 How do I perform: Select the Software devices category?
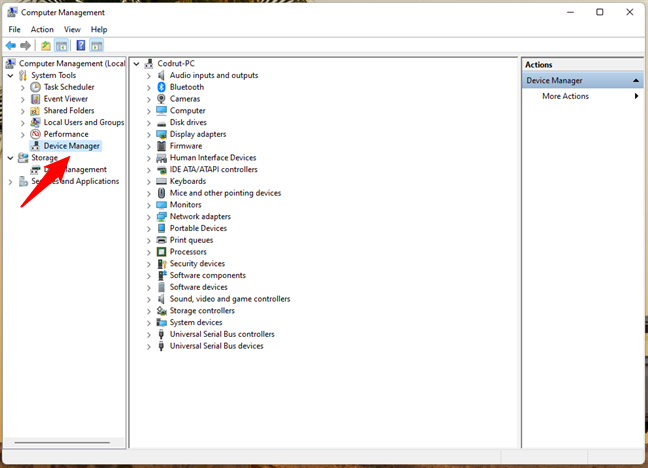pyautogui.click(x=198, y=287)
